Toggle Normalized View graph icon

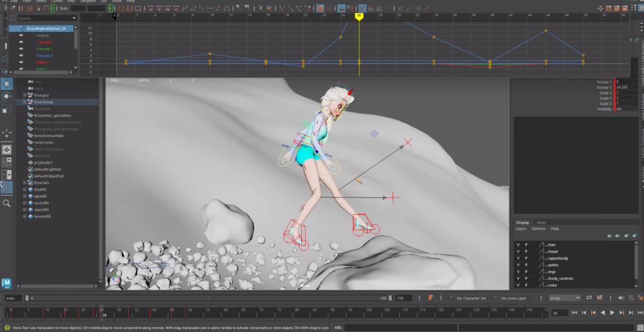380,8
